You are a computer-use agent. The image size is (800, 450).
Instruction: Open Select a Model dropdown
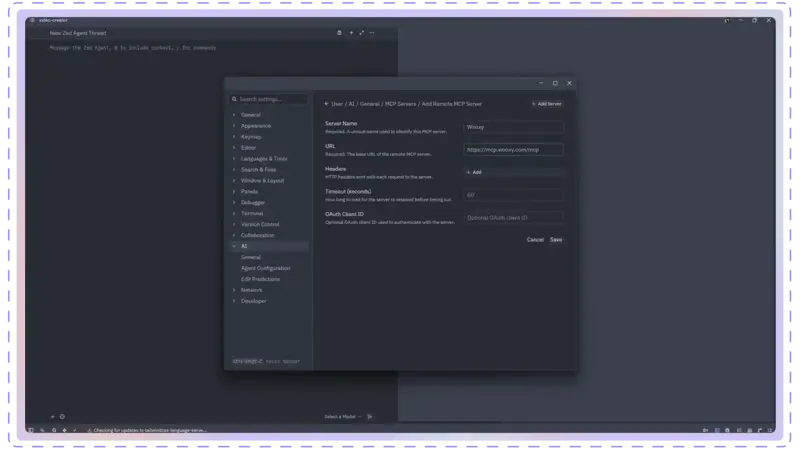click(342, 416)
